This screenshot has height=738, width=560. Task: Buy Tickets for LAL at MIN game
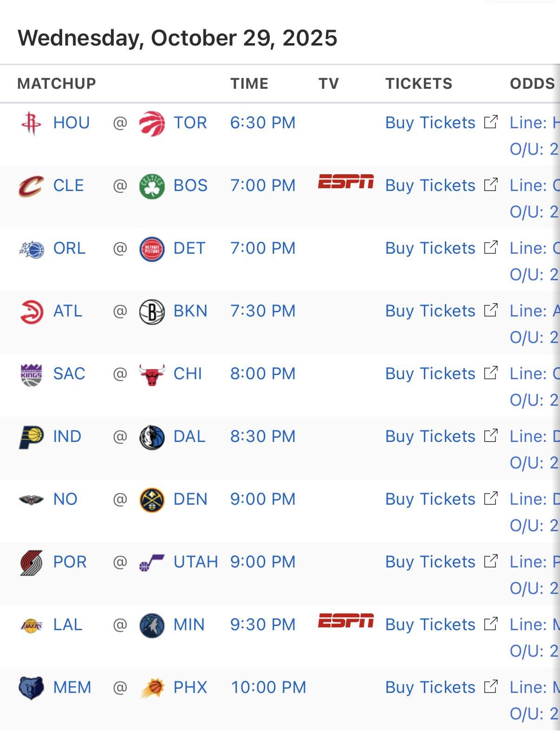pos(430,625)
